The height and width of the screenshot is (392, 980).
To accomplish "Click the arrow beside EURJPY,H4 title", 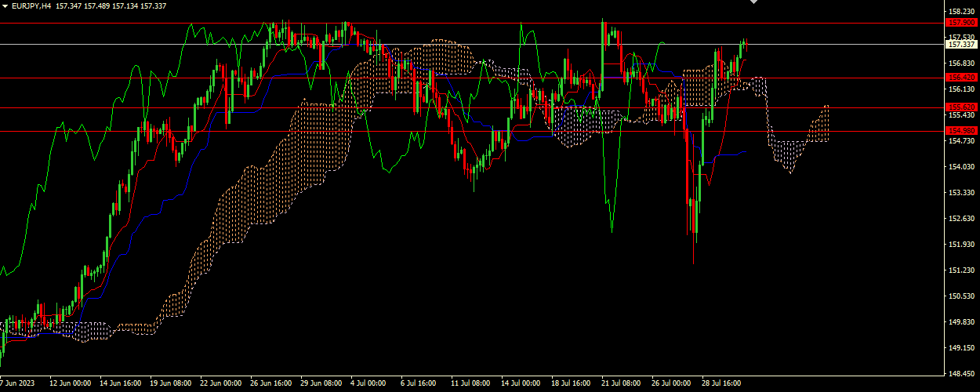I will pyautogui.click(x=5, y=6).
